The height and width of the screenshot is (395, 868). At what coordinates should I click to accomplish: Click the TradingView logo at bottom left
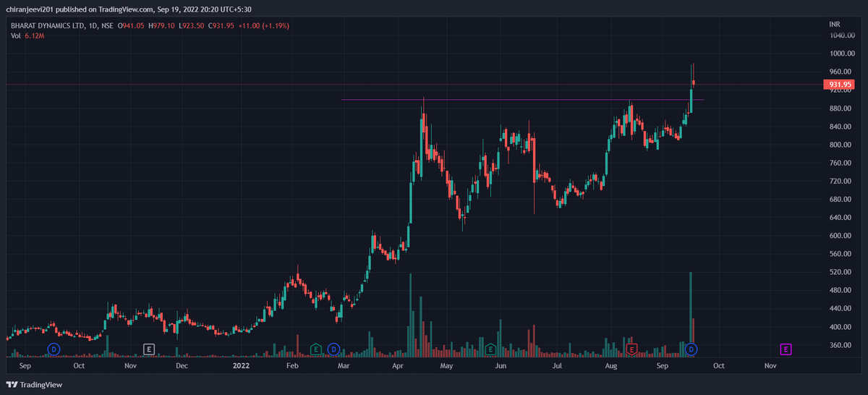click(x=35, y=385)
